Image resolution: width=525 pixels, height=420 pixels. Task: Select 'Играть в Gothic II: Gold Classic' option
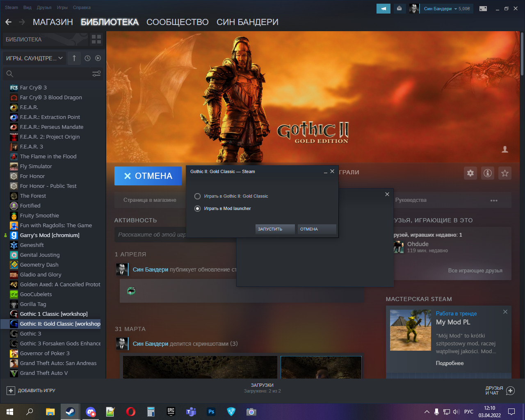[x=232, y=196]
